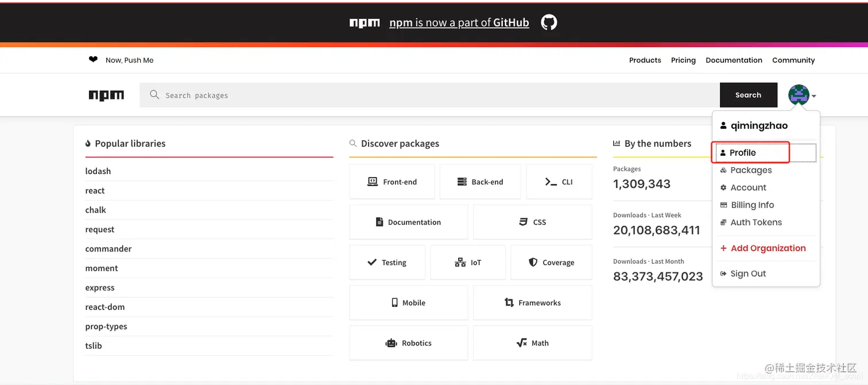This screenshot has height=385, width=868.
Task: Click the Discover packages heading
Action: [400, 144]
